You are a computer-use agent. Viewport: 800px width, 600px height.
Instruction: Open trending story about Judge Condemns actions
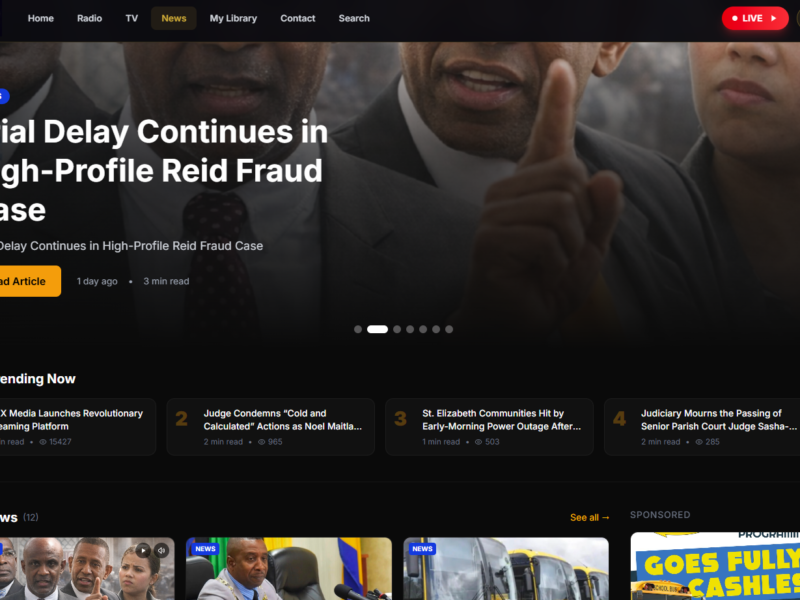[x=271, y=427]
